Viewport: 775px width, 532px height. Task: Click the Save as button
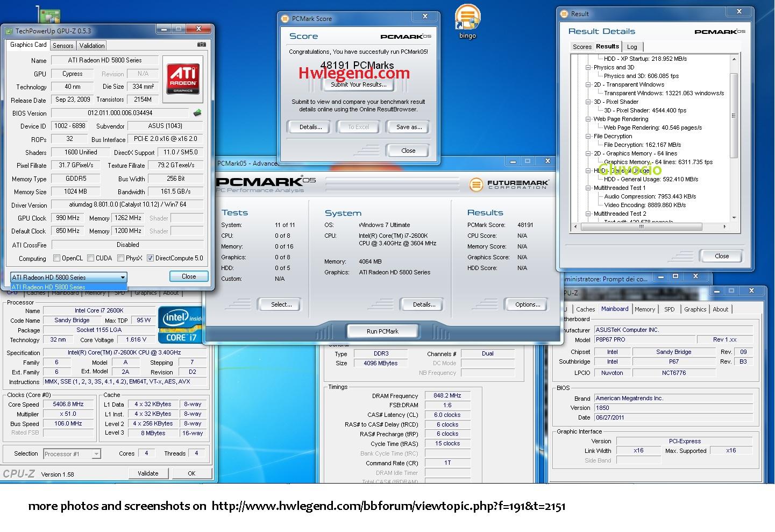(409, 127)
